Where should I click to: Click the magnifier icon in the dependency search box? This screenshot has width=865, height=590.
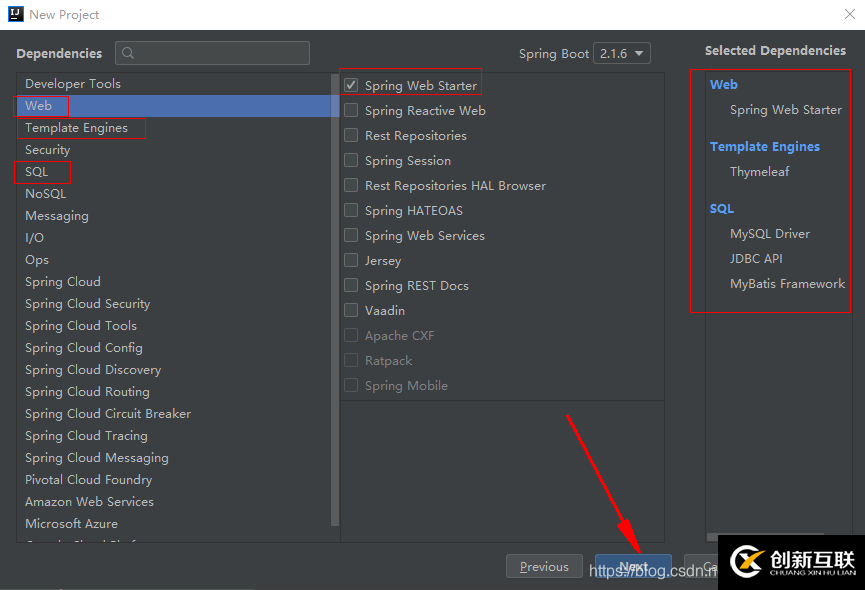pos(128,53)
